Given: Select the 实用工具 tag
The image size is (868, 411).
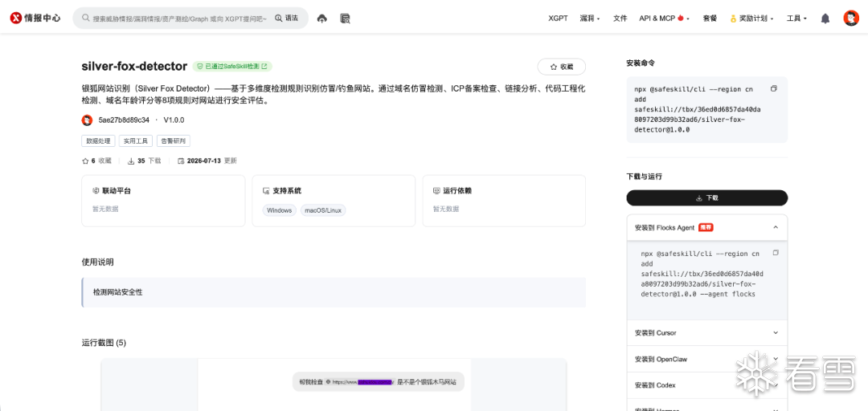Looking at the screenshot, I should click(x=136, y=141).
